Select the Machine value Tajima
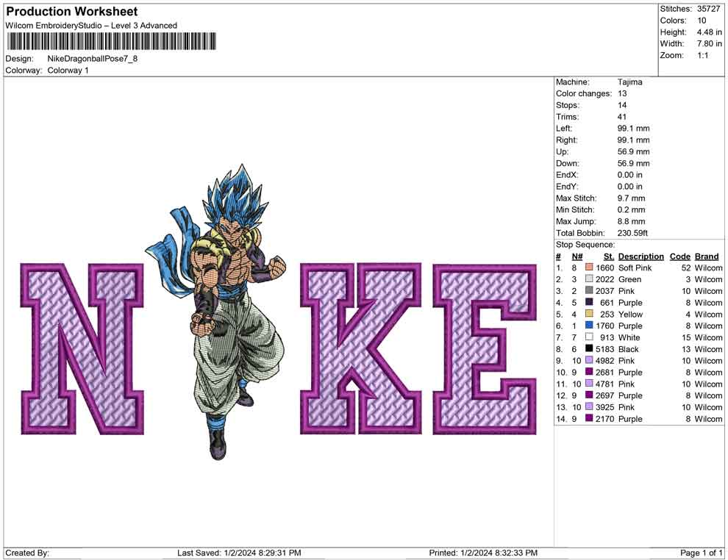Screen dimensions: 728x560 coord(629,82)
